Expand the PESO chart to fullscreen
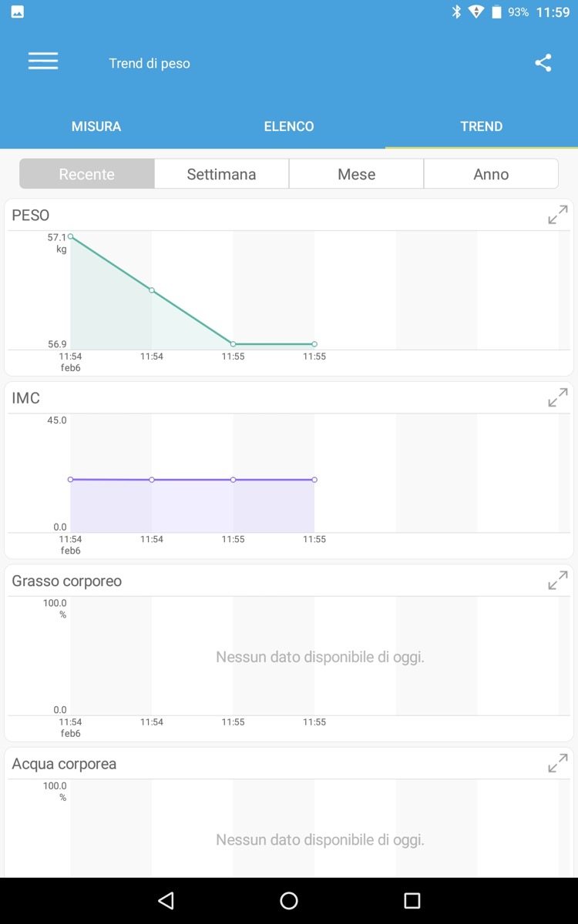 pyautogui.click(x=558, y=215)
